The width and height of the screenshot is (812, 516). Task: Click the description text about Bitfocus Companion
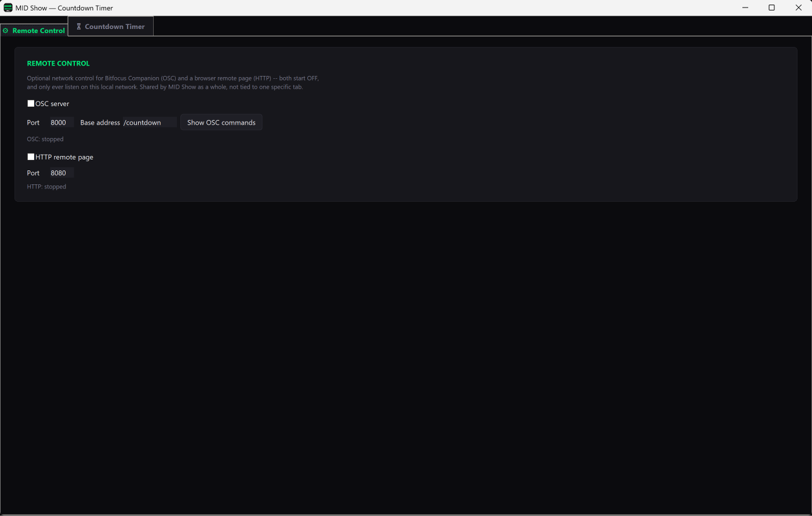point(173,82)
